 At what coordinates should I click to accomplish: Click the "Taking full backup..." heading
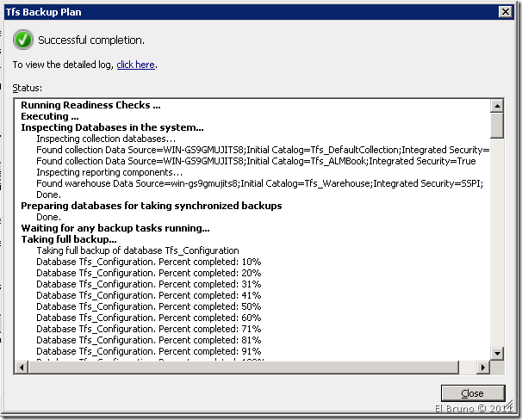click(x=68, y=239)
